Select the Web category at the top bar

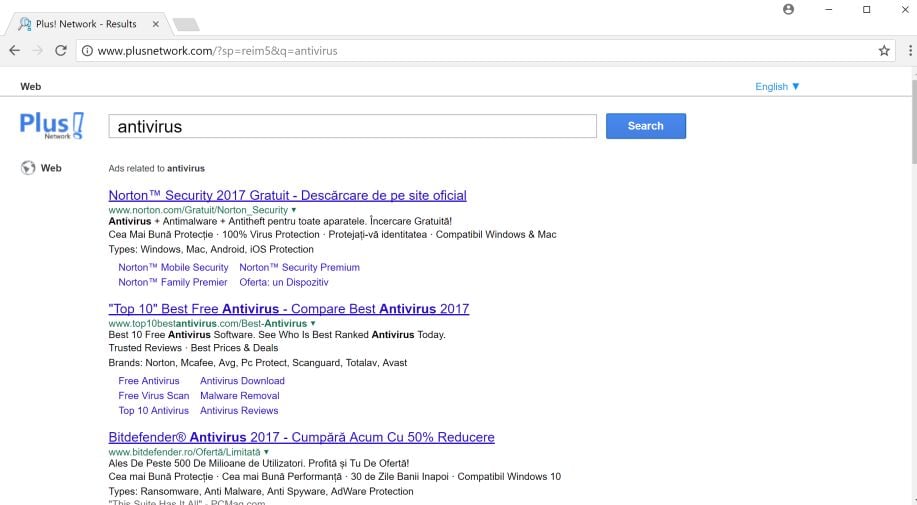(30, 87)
